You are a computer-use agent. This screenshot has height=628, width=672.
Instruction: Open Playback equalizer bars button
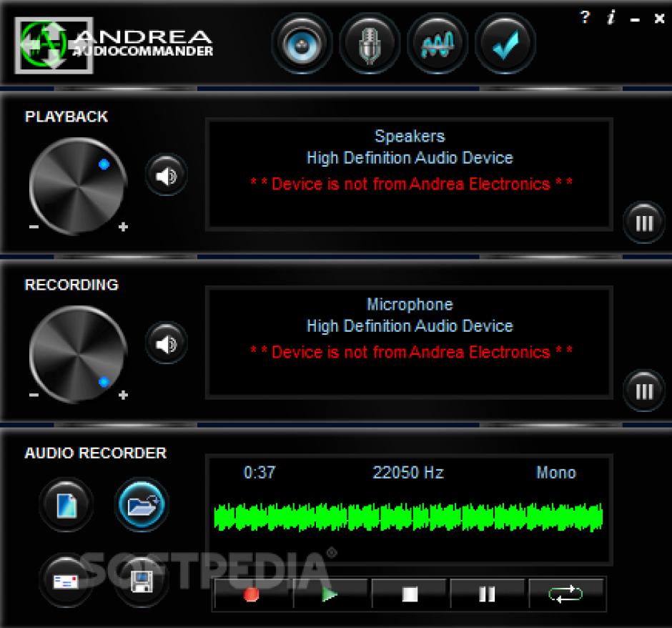click(643, 222)
